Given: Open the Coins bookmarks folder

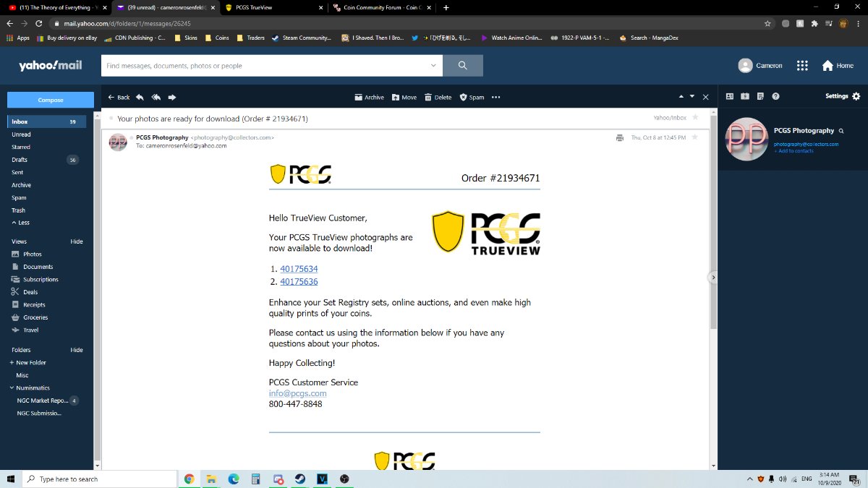Looking at the screenshot, I should 218,38.
